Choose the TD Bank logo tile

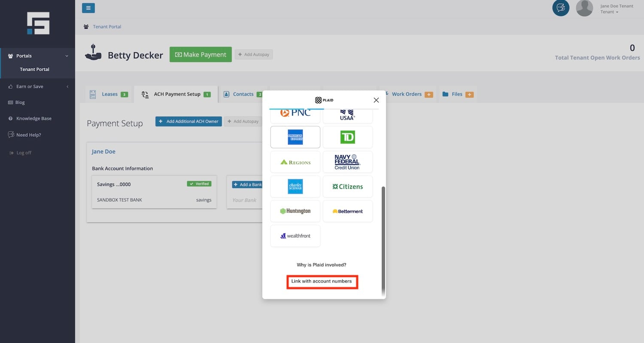[348, 137]
